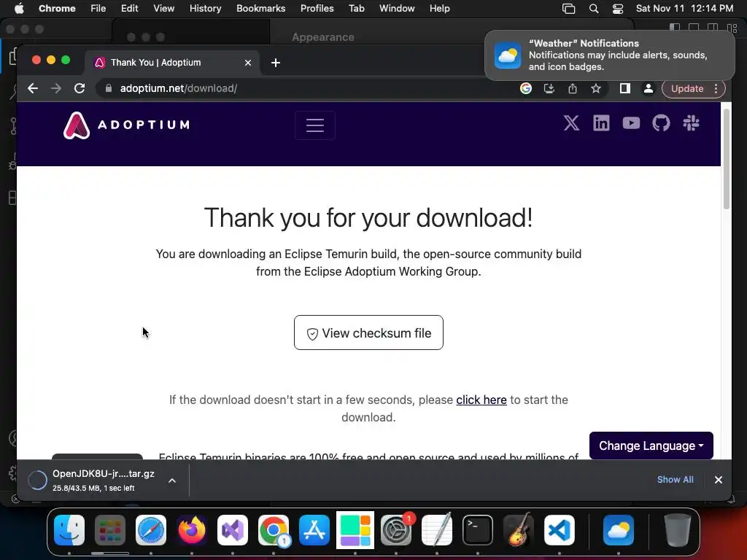Image resolution: width=747 pixels, height=560 pixels.
Task: Go back to previous page in Chrome
Action: pyautogui.click(x=32, y=88)
